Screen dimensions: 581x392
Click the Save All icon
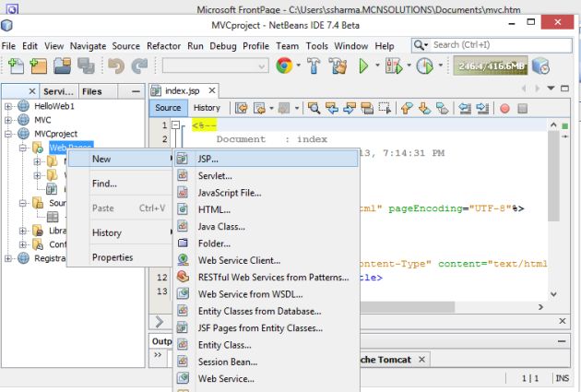[x=86, y=66]
